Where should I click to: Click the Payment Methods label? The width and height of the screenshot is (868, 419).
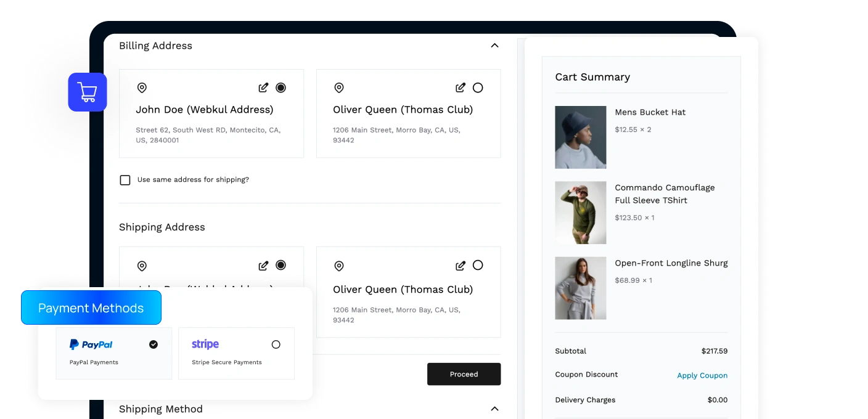click(91, 308)
